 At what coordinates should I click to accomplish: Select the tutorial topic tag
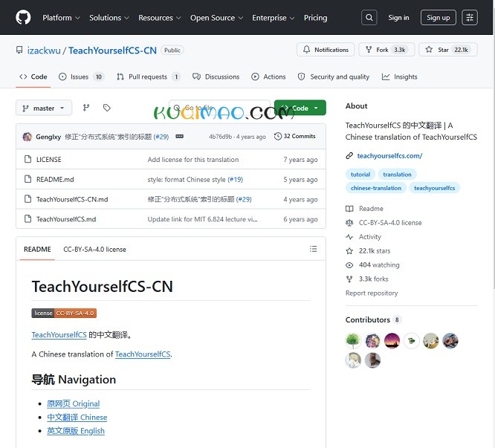click(360, 175)
